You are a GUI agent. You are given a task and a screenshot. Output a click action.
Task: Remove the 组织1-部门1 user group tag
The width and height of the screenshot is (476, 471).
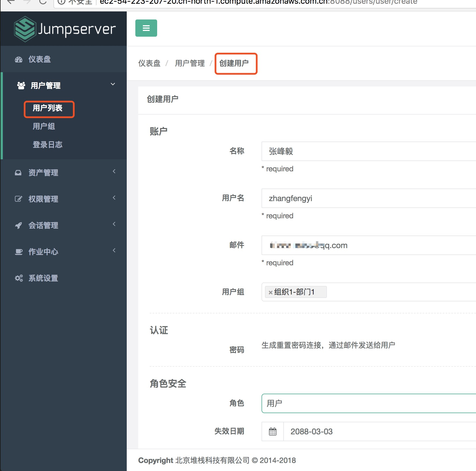click(270, 292)
